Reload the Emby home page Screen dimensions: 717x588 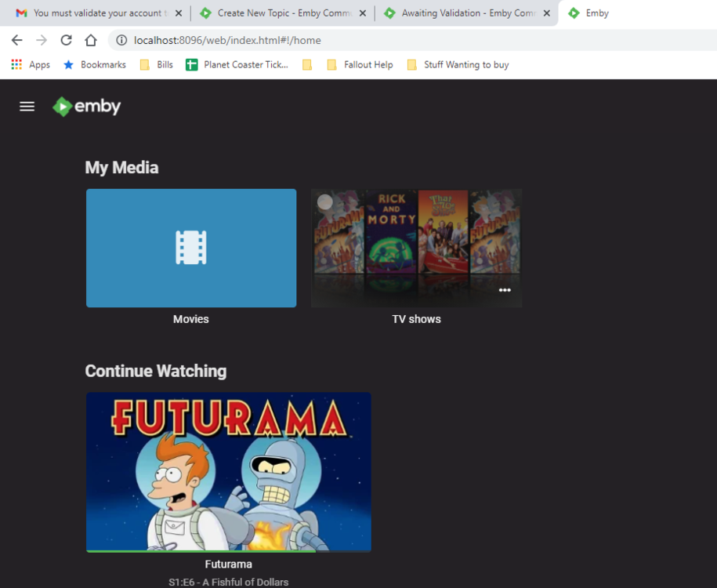(66, 40)
